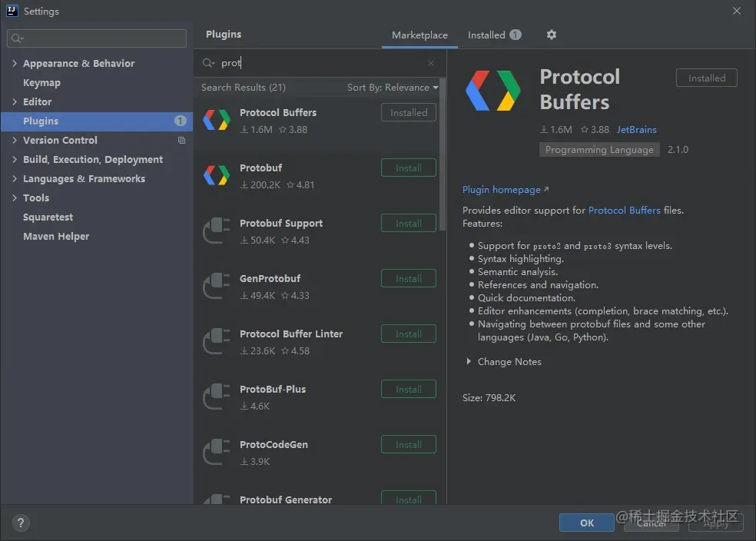Click the search magnifier in plugins field

point(209,63)
